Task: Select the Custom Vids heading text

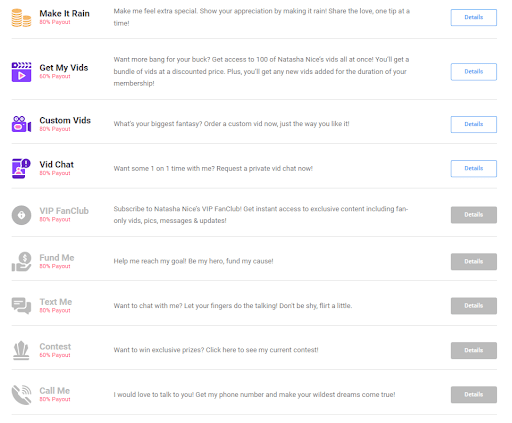Action: pyautogui.click(x=65, y=120)
